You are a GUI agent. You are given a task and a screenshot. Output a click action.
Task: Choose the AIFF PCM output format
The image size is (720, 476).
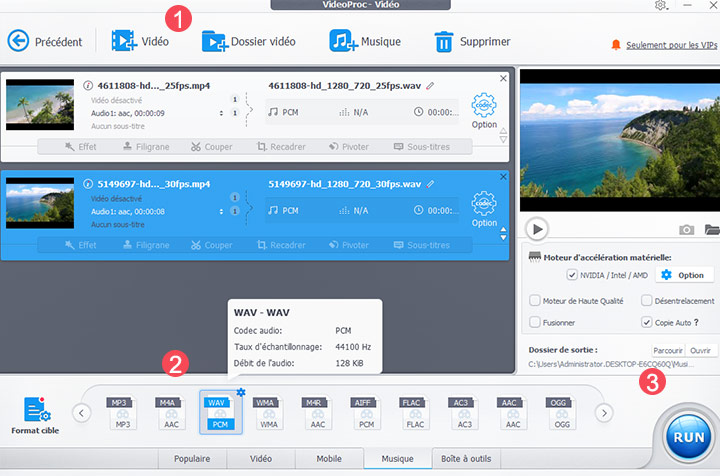tap(366, 413)
